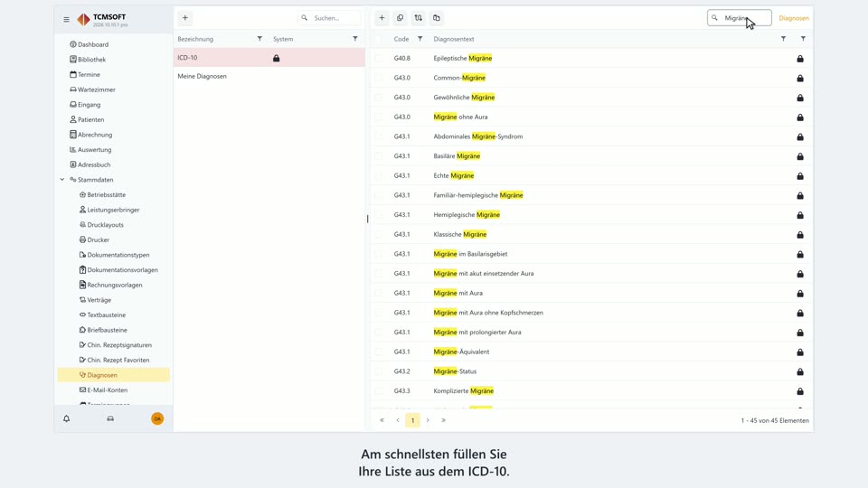The height and width of the screenshot is (488, 868).
Task: Open the rightmost lock column filter
Action: (803, 39)
